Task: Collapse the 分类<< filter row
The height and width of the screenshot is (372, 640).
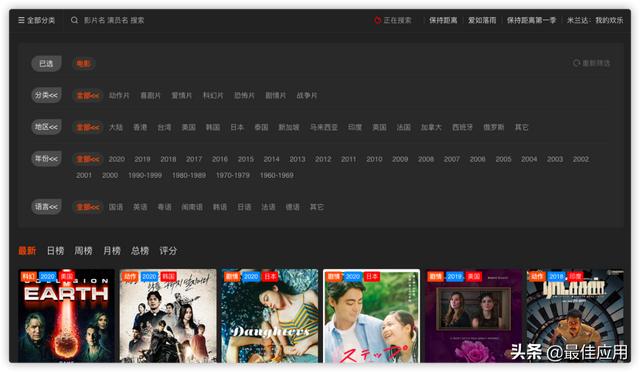Action: point(46,95)
